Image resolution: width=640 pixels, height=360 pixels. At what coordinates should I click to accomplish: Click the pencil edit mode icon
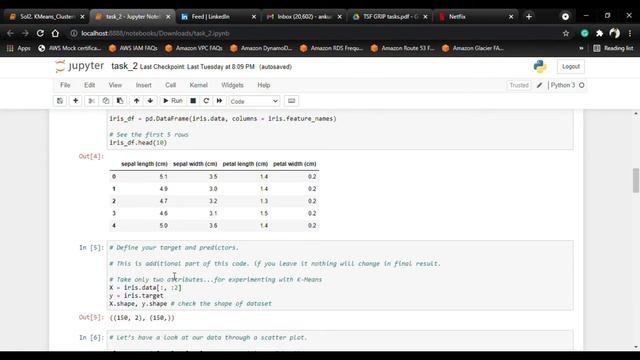[540, 85]
